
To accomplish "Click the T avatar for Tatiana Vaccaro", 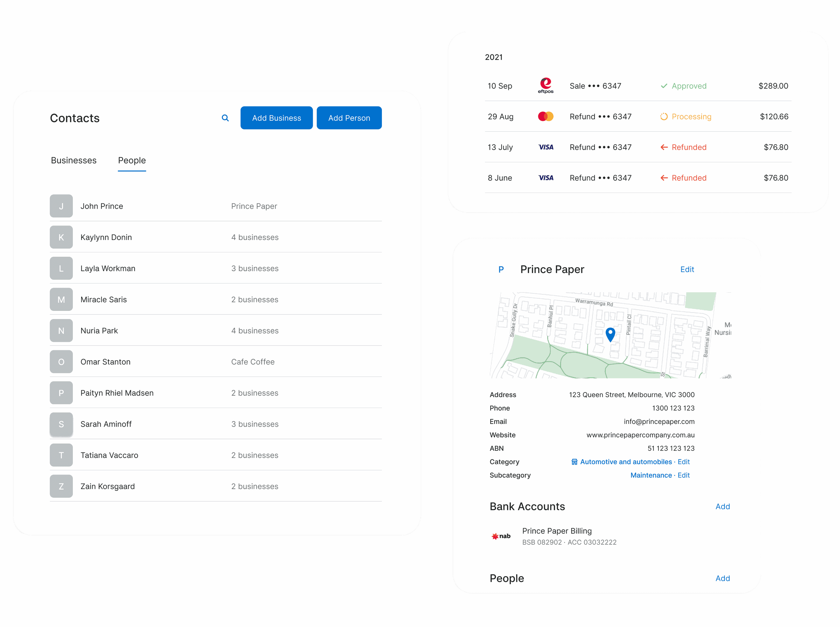I will [x=61, y=455].
